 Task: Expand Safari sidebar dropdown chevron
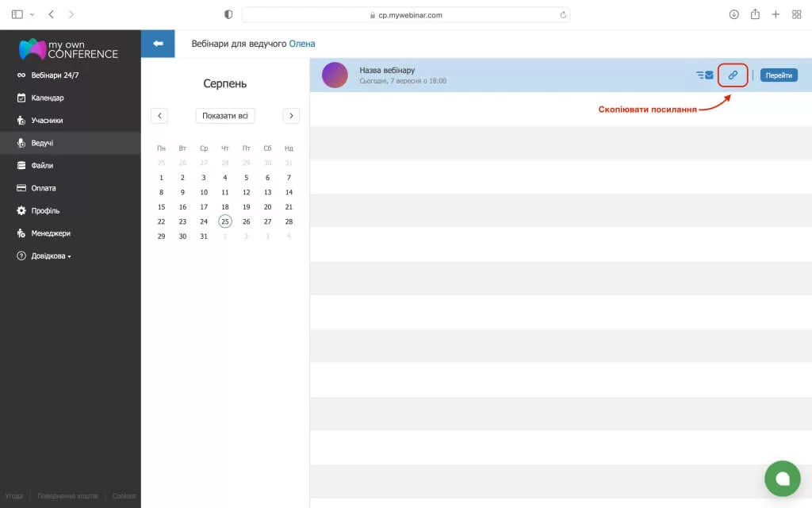pos(33,14)
